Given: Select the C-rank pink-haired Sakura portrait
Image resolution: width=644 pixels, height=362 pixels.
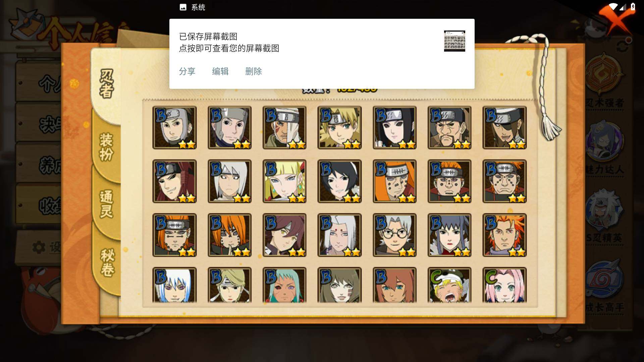Looking at the screenshot, I should pos(504,285).
